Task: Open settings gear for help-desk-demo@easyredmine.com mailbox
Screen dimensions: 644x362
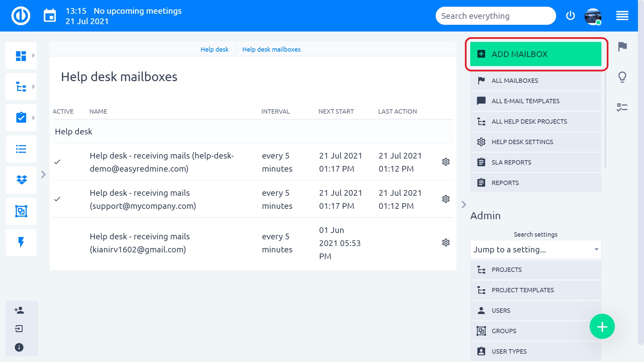Action: click(x=446, y=162)
